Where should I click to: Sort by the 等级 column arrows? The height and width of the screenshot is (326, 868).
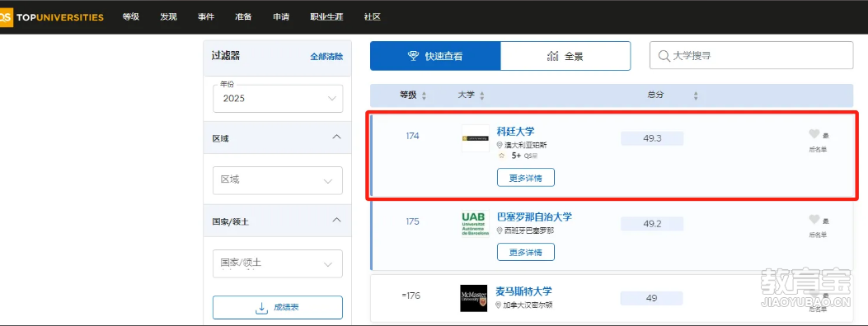pyautogui.click(x=424, y=95)
